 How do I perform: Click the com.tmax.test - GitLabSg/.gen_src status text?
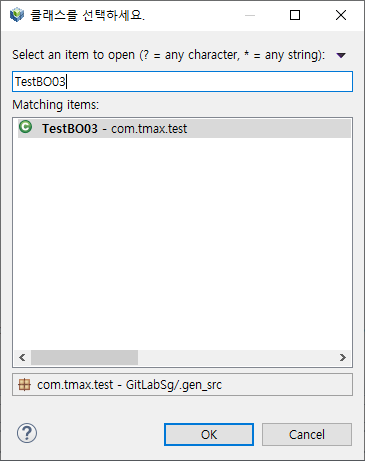129,385
